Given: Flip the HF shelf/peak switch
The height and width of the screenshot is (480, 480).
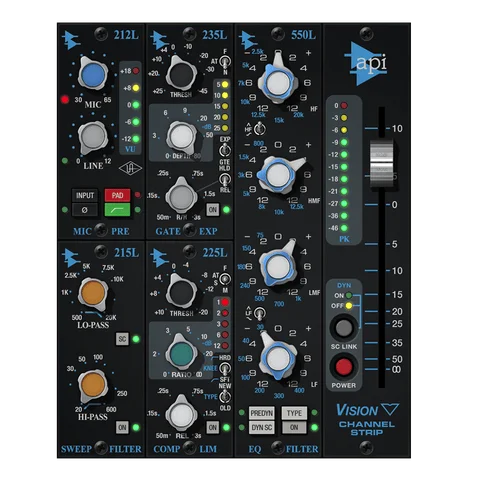Looking at the screenshot, I should [x=259, y=129].
